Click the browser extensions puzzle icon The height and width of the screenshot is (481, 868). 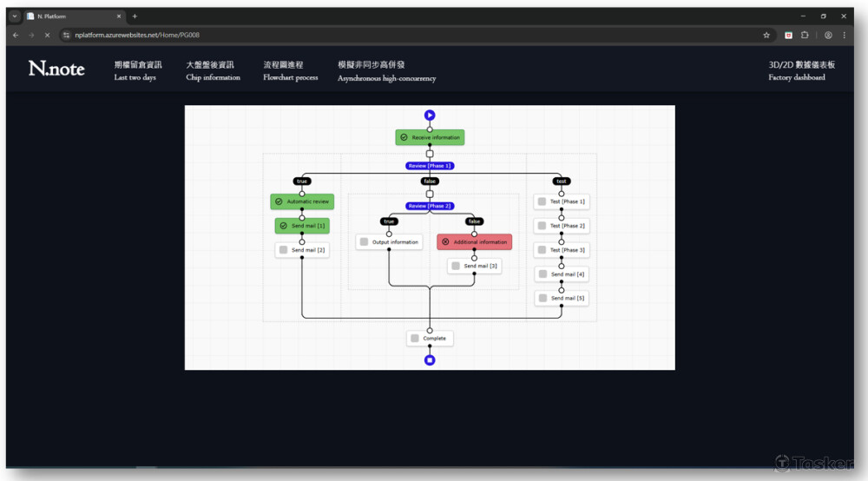[805, 35]
